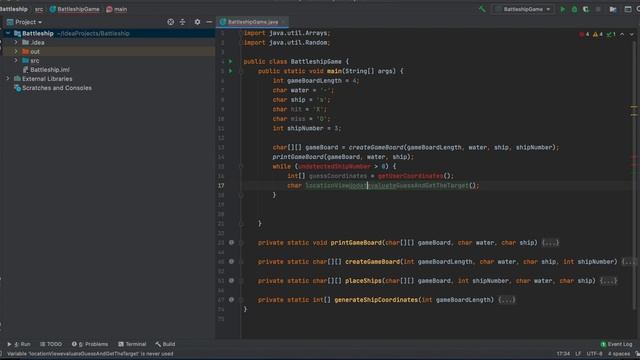Open Project Structure icon in top toolbar

click(613, 9)
